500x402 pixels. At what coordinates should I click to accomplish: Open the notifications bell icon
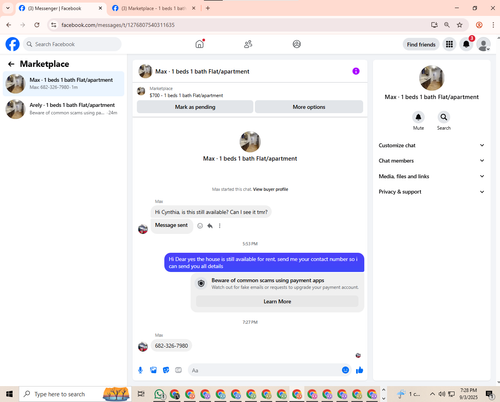point(466,44)
